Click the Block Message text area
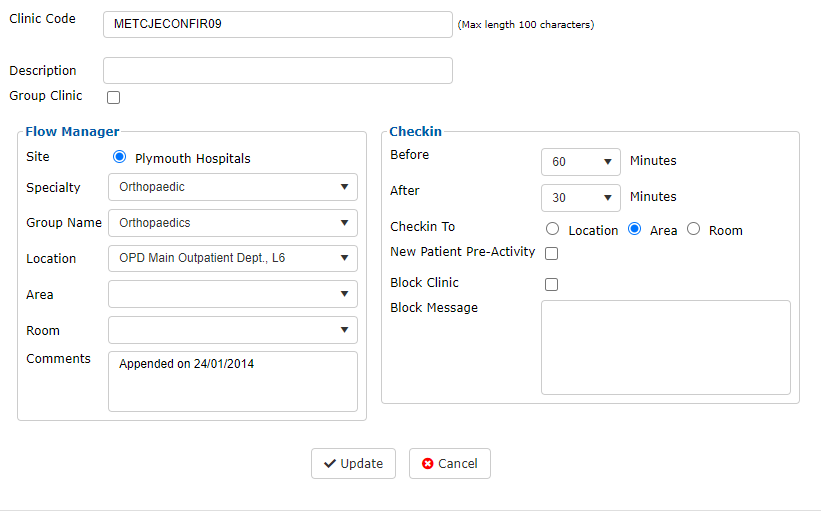821x511 pixels. pos(666,347)
